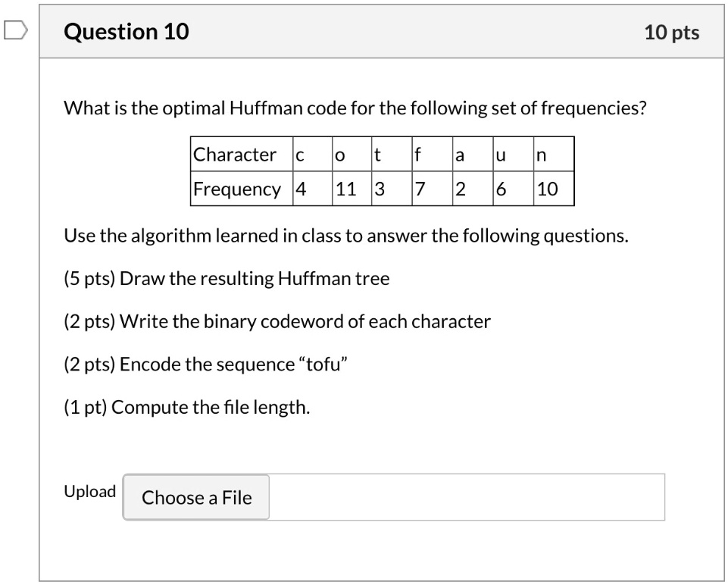Click the Frequency row label cell
The width and height of the screenshot is (728, 585).
point(242,189)
